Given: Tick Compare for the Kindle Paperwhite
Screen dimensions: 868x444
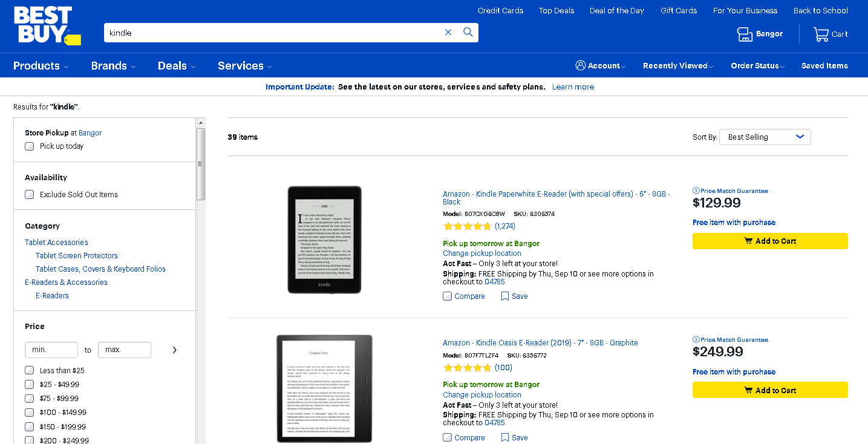Looking at the screenshot, I should point(448,296).
